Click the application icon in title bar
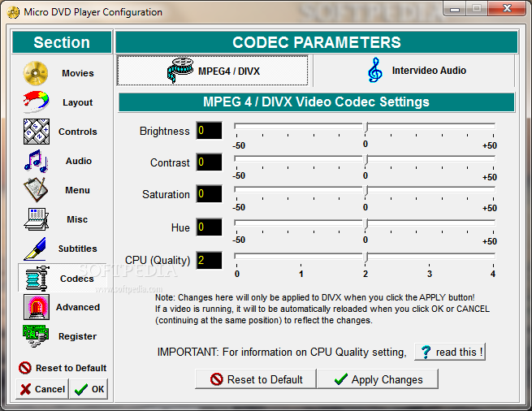532x411 pixels. point(13,12)
